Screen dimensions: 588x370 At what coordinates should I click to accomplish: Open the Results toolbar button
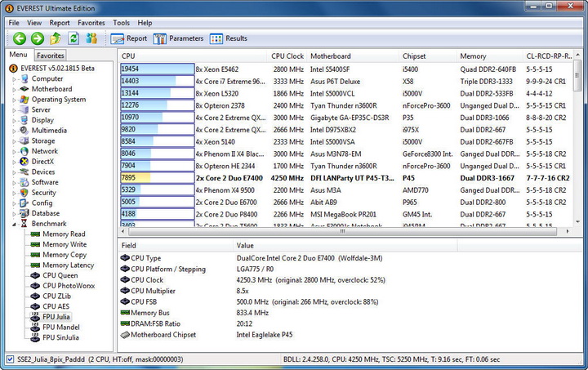(x=229, y=38)
